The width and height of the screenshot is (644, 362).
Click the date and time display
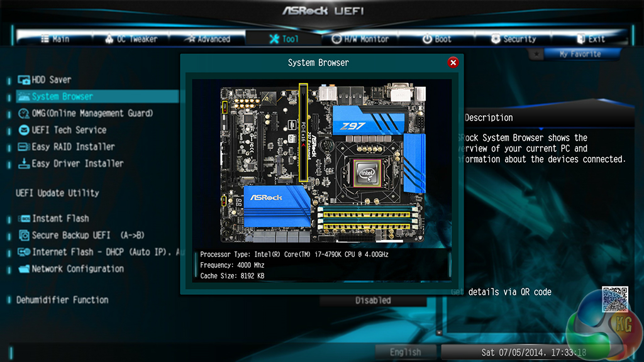click(x=533, y=352)
